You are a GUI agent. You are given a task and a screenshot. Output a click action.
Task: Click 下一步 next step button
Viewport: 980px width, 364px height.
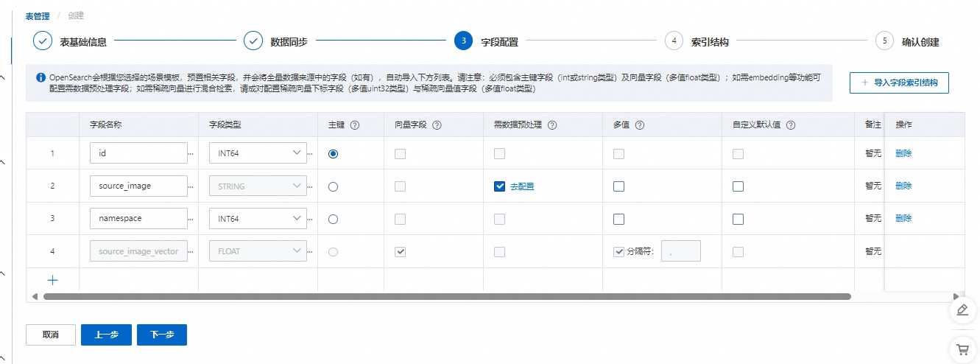click(x=162, y=335)
